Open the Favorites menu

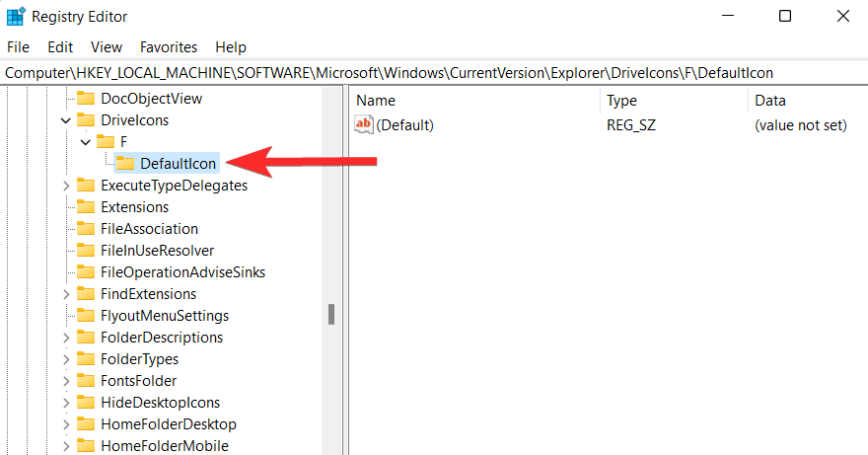(169, 47)
